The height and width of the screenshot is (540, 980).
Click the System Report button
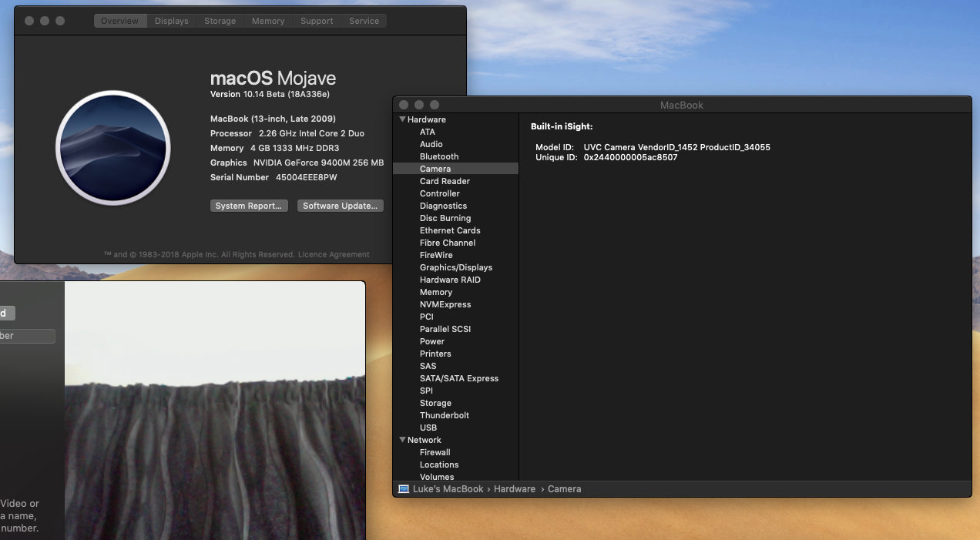click(x=249, y=206)
